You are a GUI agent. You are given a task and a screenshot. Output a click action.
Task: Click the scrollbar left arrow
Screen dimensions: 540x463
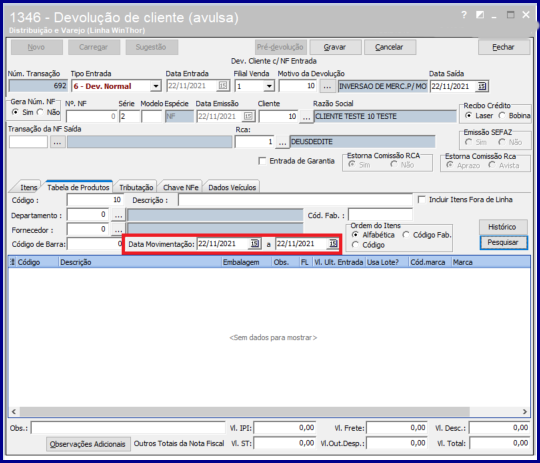14,412
